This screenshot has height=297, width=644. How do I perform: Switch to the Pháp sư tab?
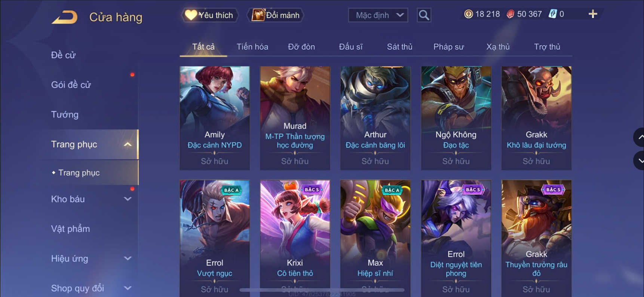(448, 47)
